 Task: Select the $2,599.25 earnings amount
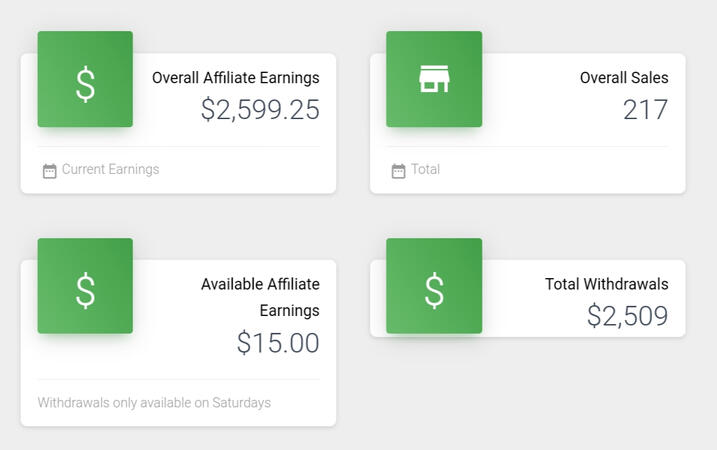pos(260,110)
